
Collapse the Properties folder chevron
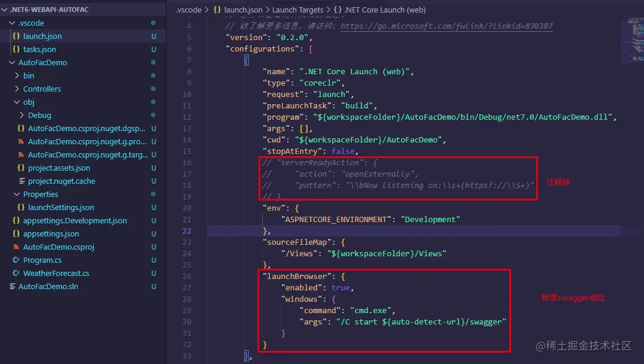[17, 194]
